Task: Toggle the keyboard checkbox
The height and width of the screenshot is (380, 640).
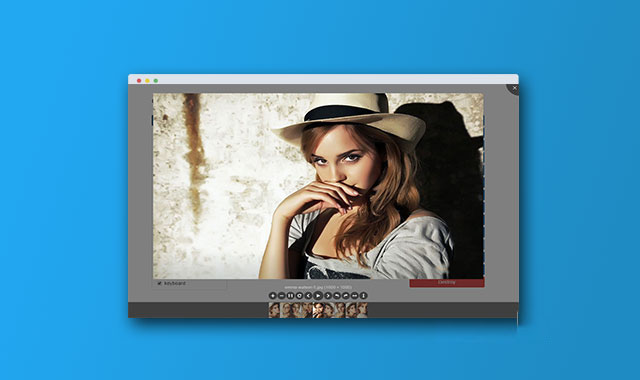Action: pos(160,283)
